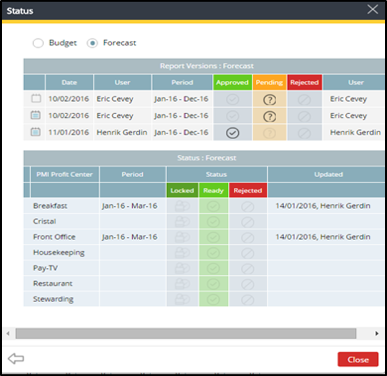387x376 pixels.
Task: Select the Budget radio button
Action: coord(38,43)
